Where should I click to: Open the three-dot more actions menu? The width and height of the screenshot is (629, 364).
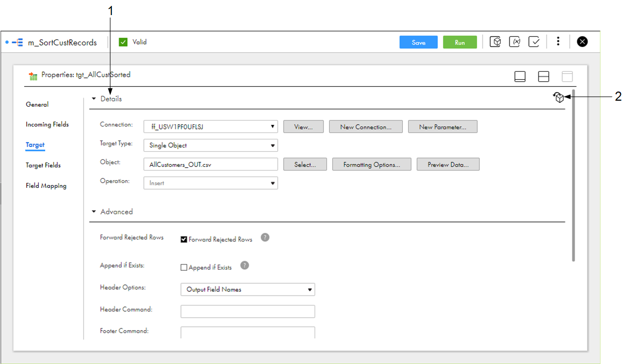click(x=558, y=41)
